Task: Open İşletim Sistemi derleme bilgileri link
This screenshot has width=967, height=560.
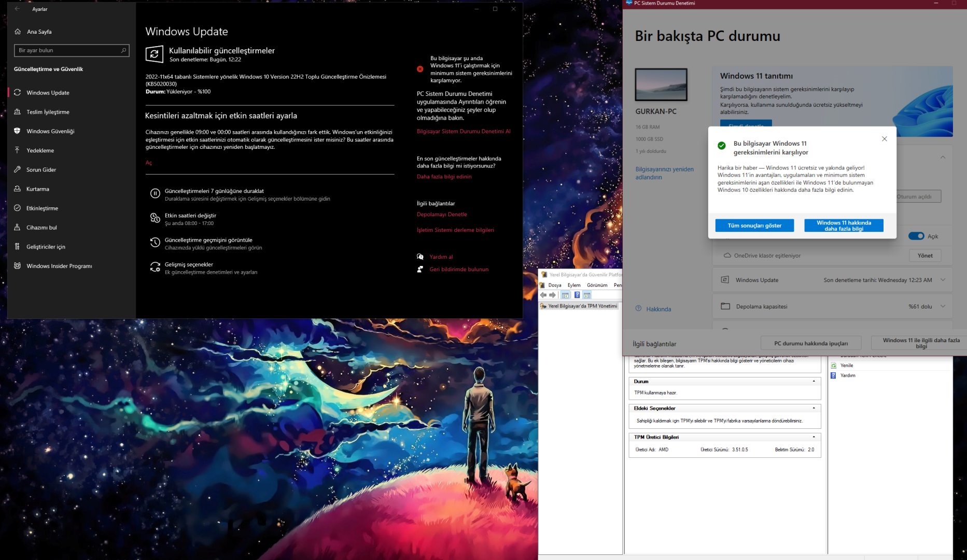Action: tap(455, 230)
